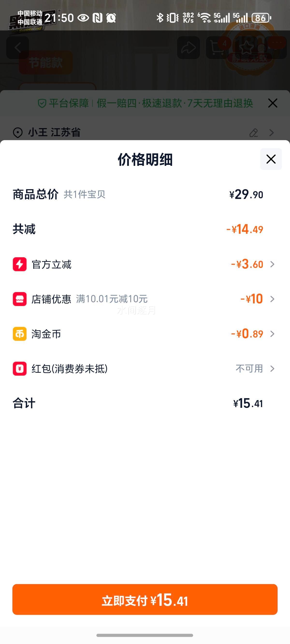
Task: Tap the back arrow icon
Action: coord(17,47)
